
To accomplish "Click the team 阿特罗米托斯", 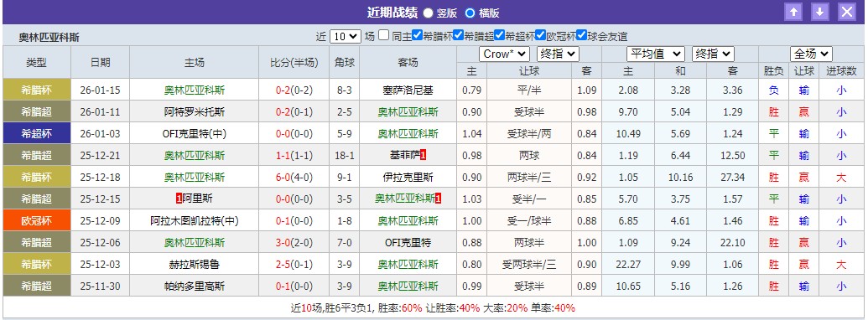I will [x=195, y=112].
